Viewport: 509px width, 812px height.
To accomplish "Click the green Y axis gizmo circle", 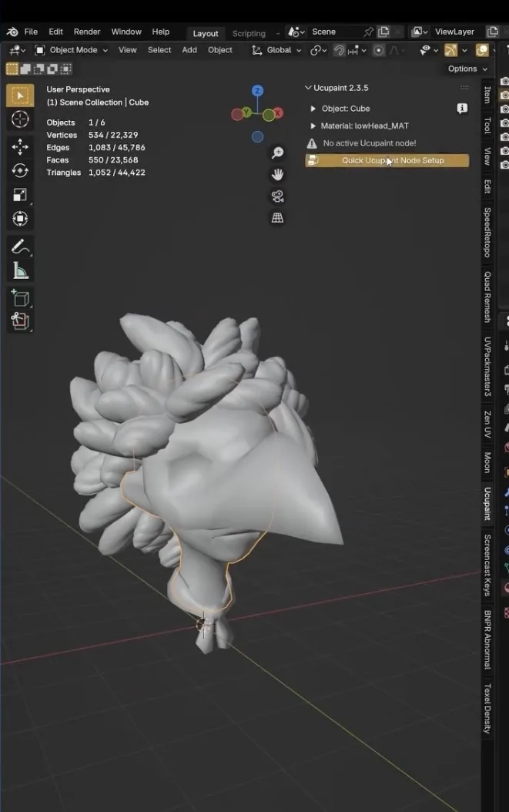I will [x=246, y=112].
